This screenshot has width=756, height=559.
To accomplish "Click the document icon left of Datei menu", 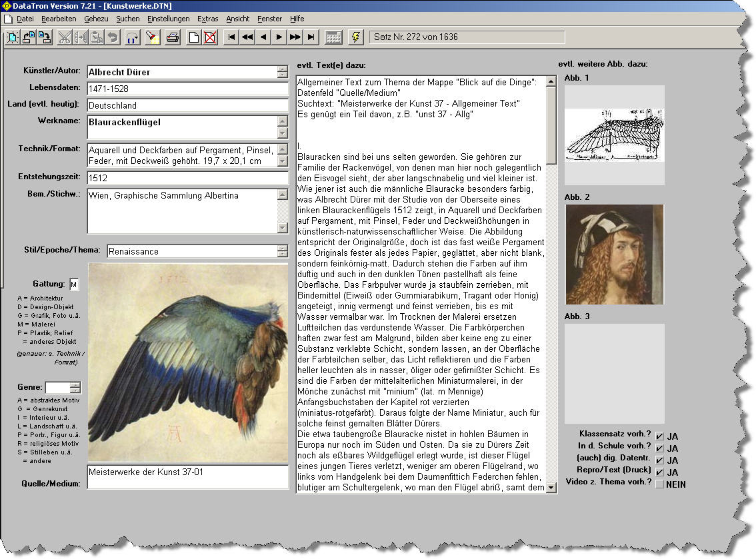I will (x=8, y=19).
